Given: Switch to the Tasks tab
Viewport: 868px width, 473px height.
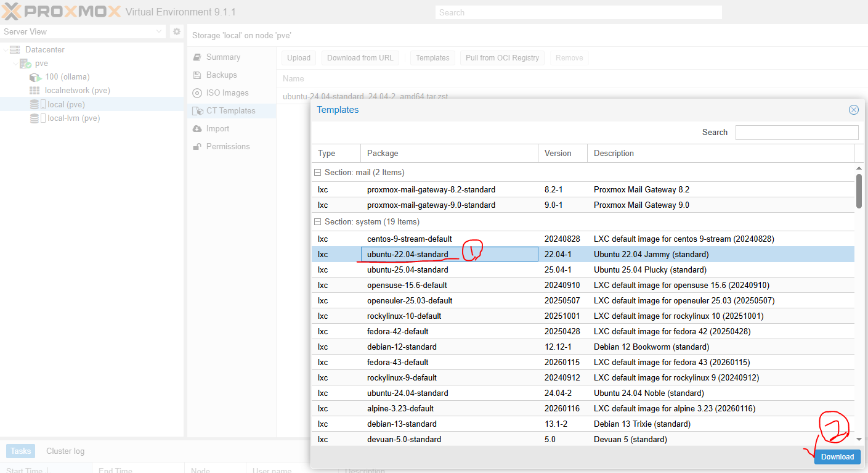Looking at the screenshot, I should point(20,451).
